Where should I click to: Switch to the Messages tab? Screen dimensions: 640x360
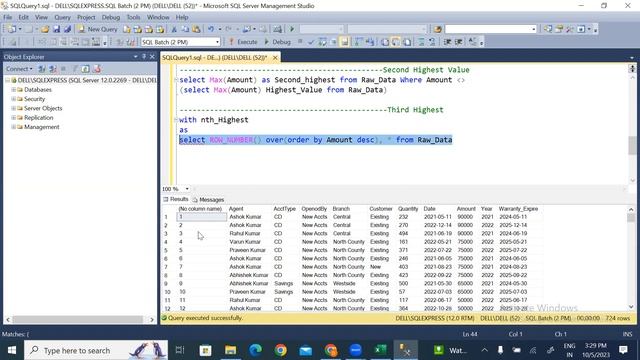[x=208, y=200]
